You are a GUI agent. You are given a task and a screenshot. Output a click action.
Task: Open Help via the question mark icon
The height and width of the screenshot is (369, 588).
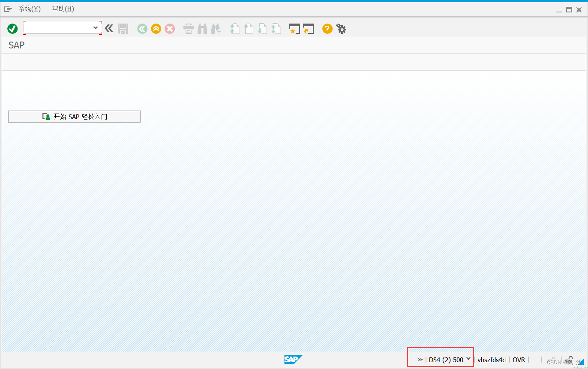tap(327, 29)
